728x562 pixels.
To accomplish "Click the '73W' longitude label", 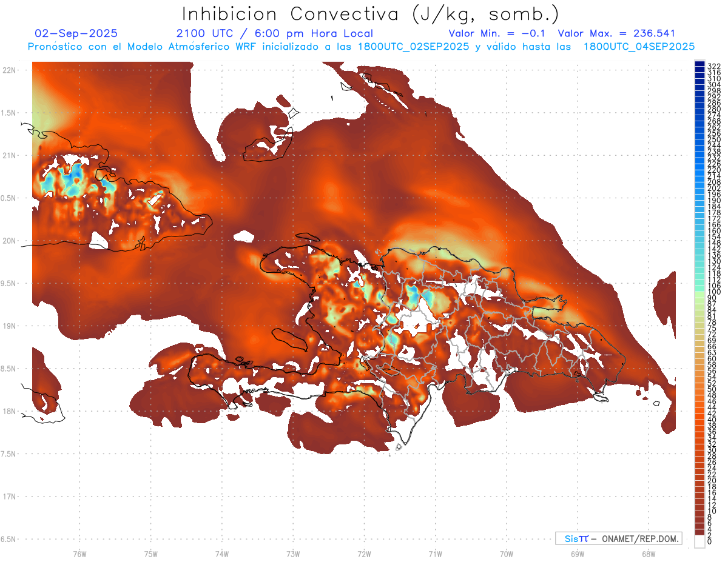I will (293, 554).
